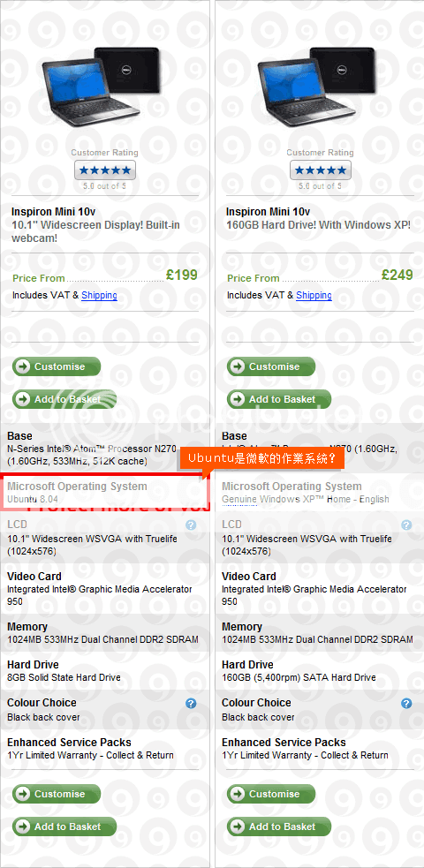
Task: Add the £199 Ubuntu model to basket, upper button
Action: pos(64,399)
